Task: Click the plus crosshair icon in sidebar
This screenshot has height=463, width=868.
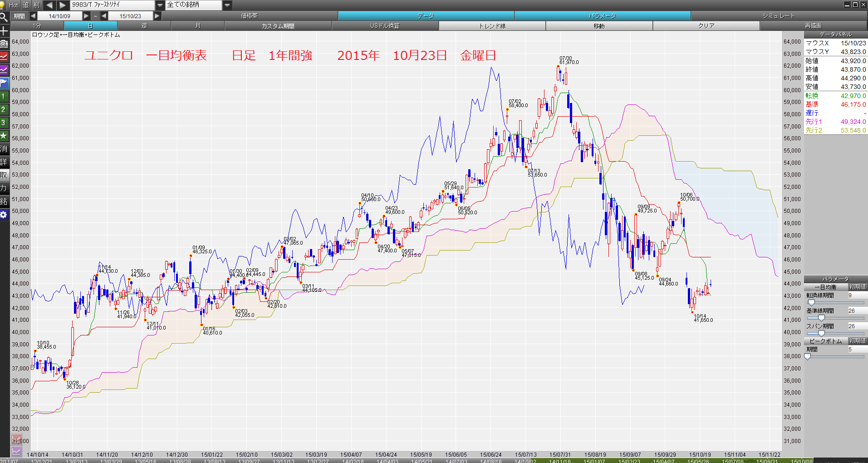Action: 4,31
